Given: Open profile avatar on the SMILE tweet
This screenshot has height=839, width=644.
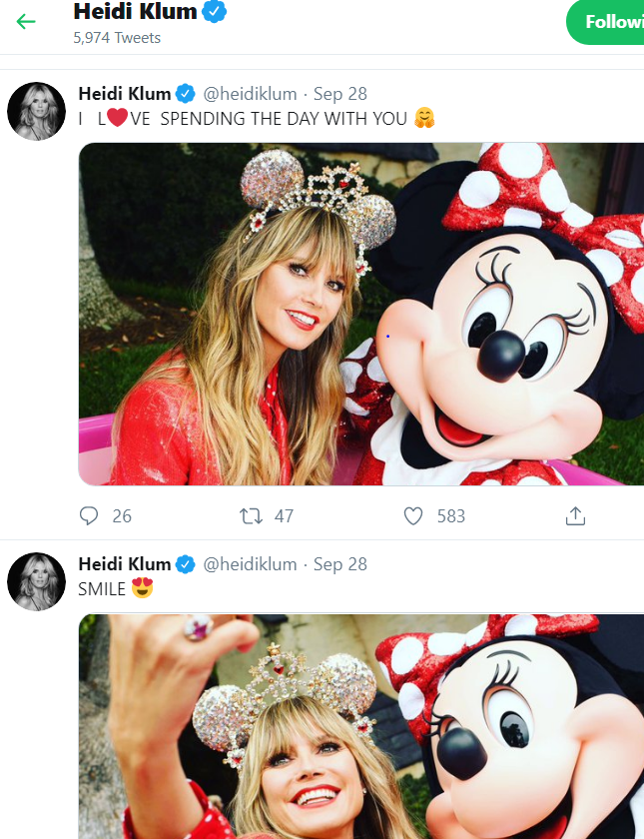Looking at the screenshot, I should tap(37, 581).
